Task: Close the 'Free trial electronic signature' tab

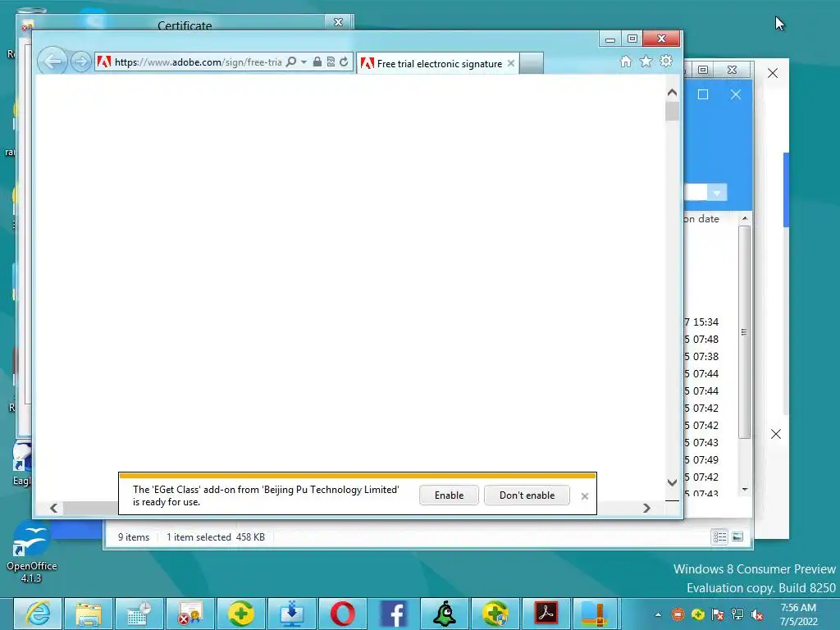Action: pos(511,63)
